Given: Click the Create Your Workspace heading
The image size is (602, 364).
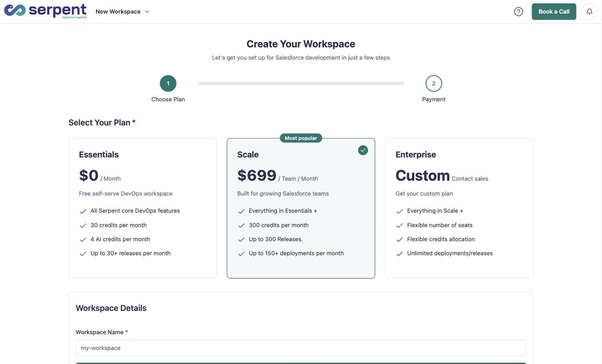Looking at the screenshot, I should (301, 44).
